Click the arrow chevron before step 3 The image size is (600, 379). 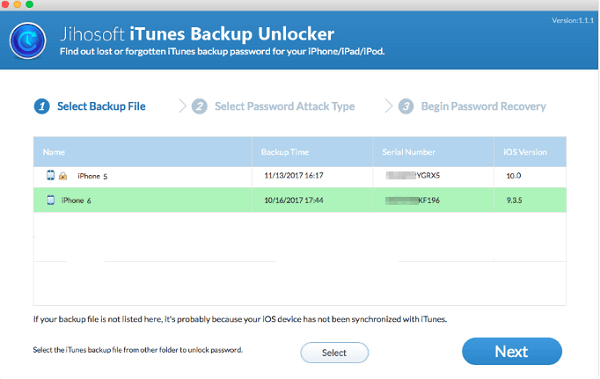click(388, 106)
